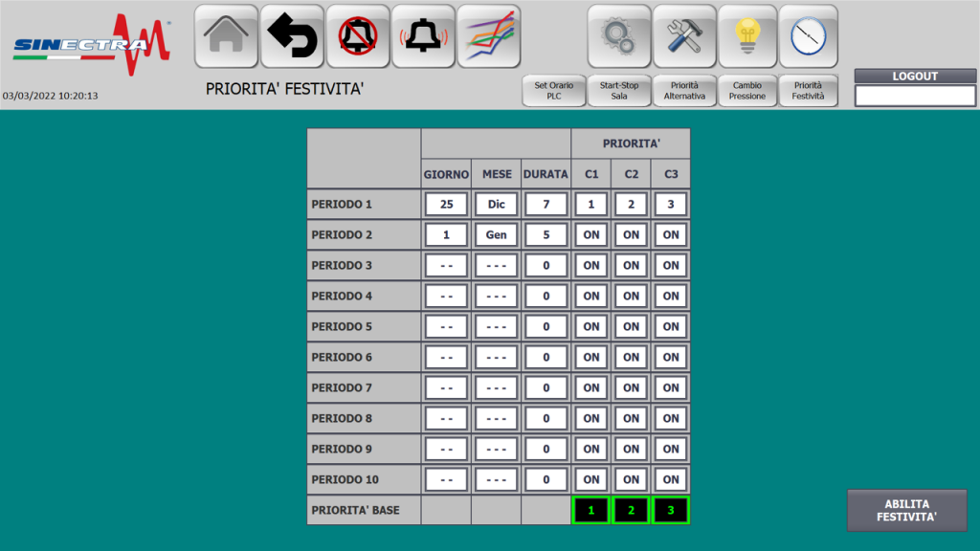Open the silenced alarm bell icon
This screenshot has width=980, height=551.
click(358, 36)
